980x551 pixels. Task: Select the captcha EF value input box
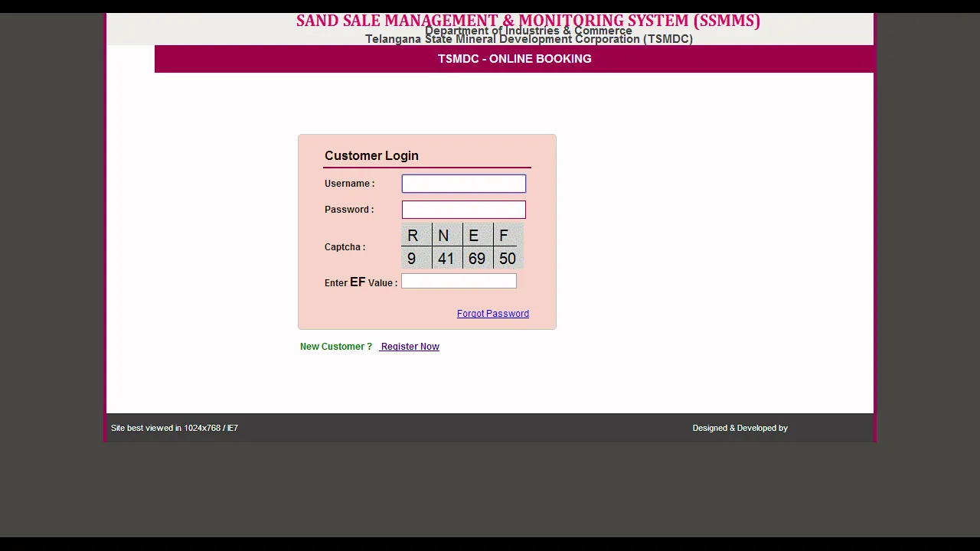pos(459,282)
